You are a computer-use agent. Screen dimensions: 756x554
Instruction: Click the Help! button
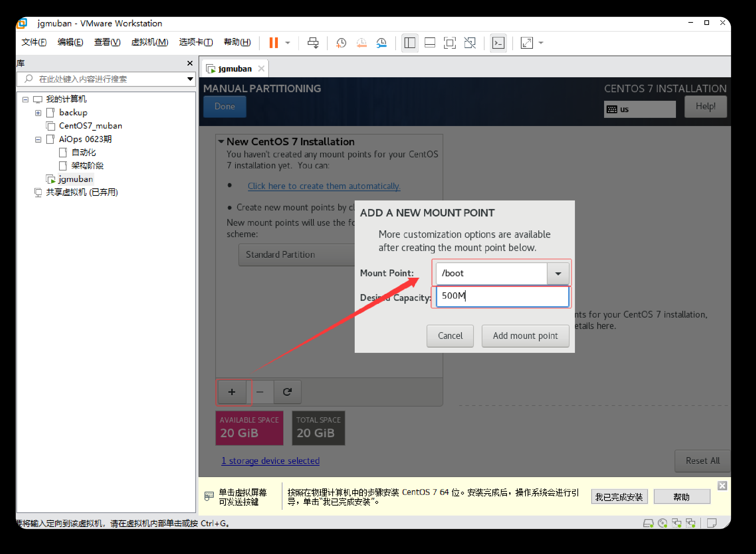705,106
